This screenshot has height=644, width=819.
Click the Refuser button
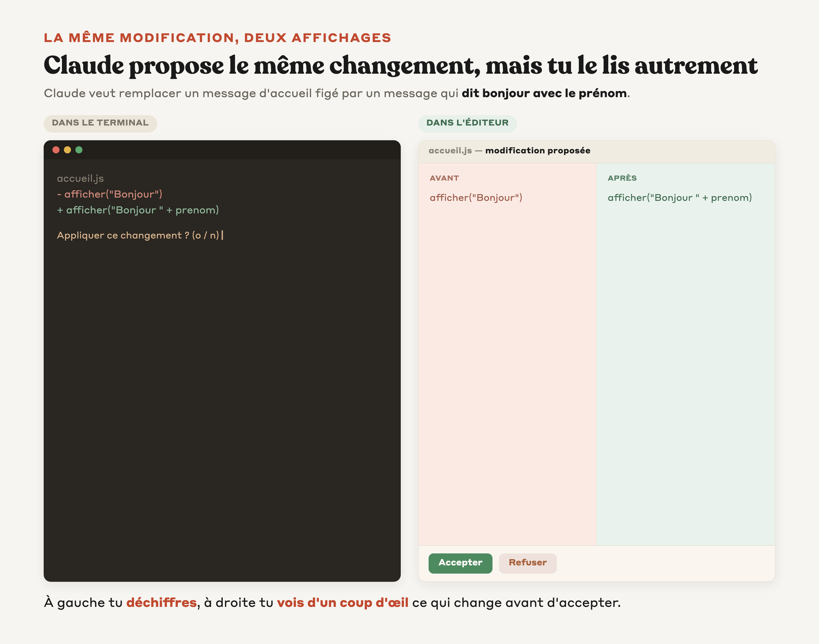click(528, 563)
